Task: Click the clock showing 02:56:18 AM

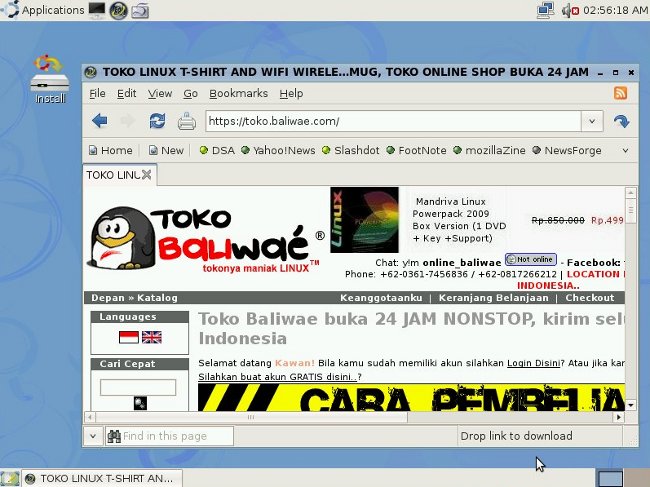Action: (615, 10)
